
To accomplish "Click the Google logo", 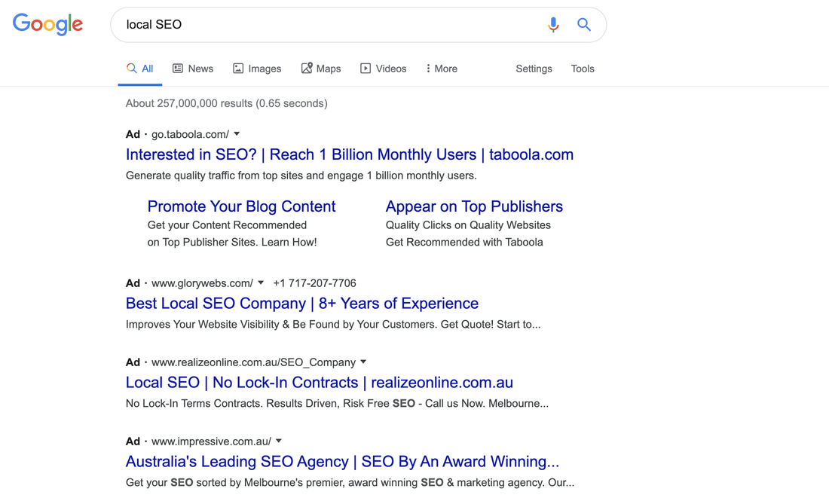I will [47, 24].
